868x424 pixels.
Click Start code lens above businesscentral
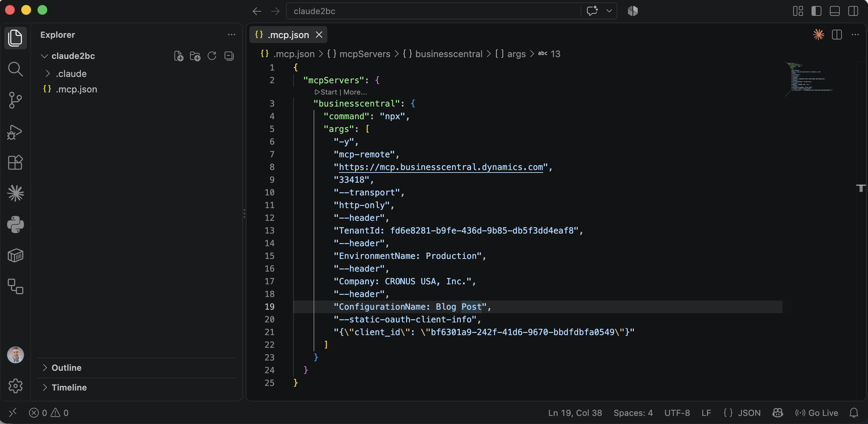326,92
